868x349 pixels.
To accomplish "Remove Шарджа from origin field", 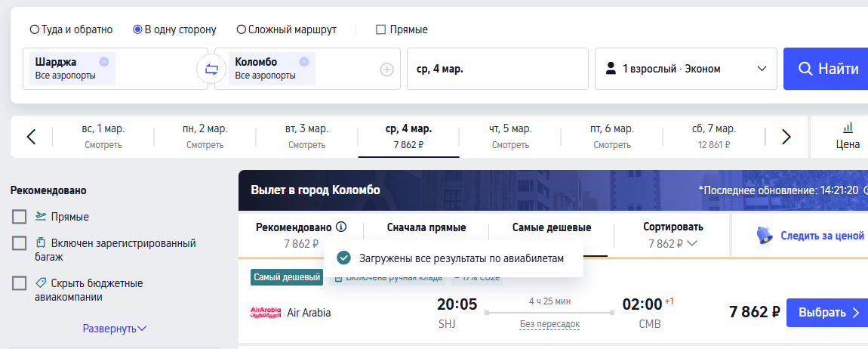I will (103, 62).
